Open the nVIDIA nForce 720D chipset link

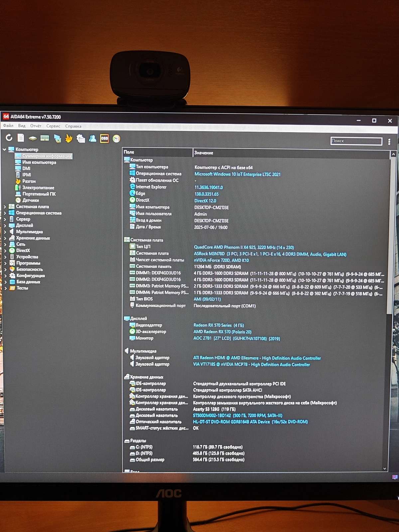click(221, 260)
